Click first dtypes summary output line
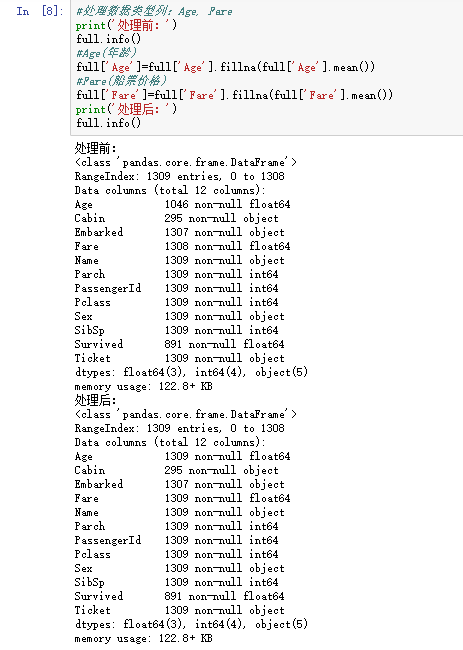This screenshot has height=650, width=463. (x=191, y=372)
